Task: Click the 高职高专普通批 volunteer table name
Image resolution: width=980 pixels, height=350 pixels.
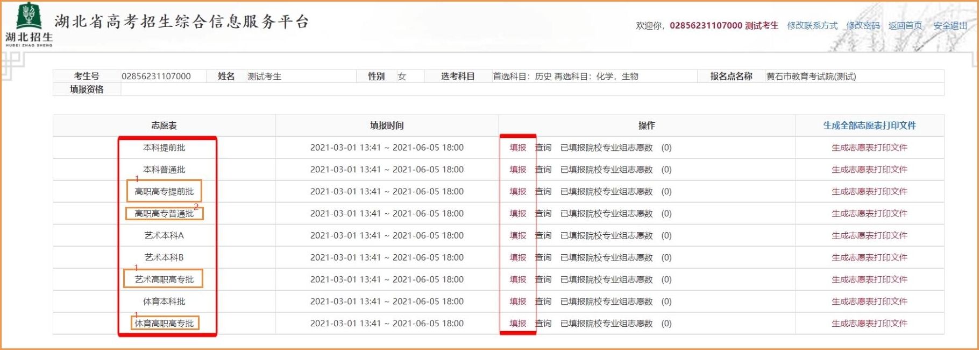Action: point(164,214)
